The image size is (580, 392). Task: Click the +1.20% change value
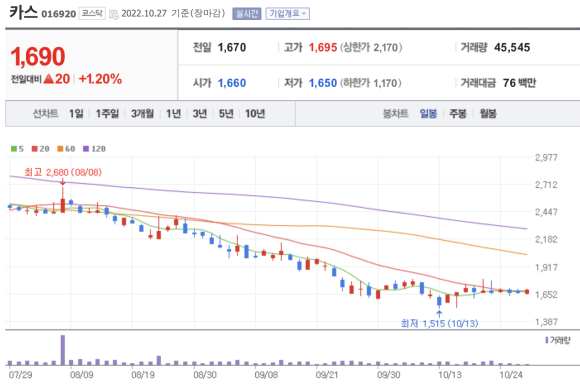point(100,79)
